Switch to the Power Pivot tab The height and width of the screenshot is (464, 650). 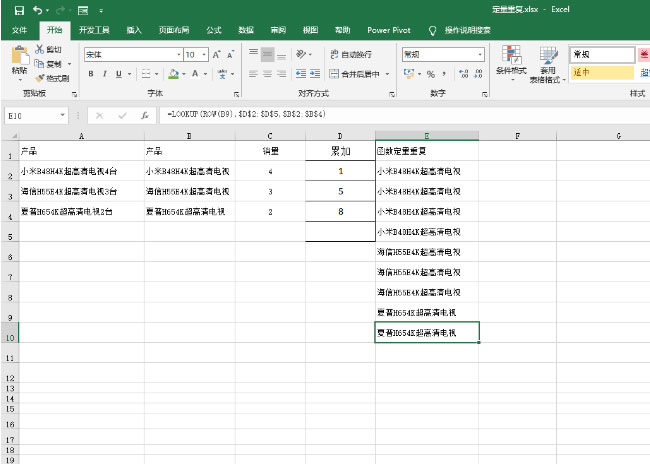pos(389,30)
